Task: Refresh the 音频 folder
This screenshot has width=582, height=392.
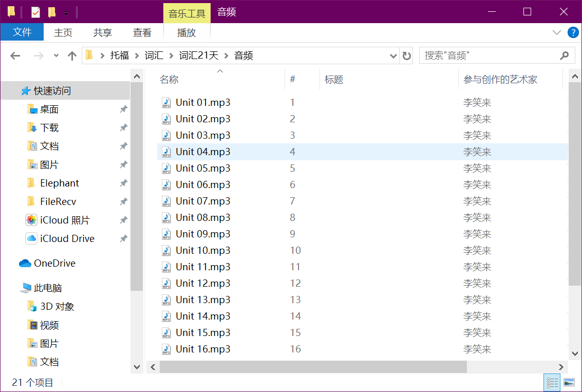Action: coord(406,55)
